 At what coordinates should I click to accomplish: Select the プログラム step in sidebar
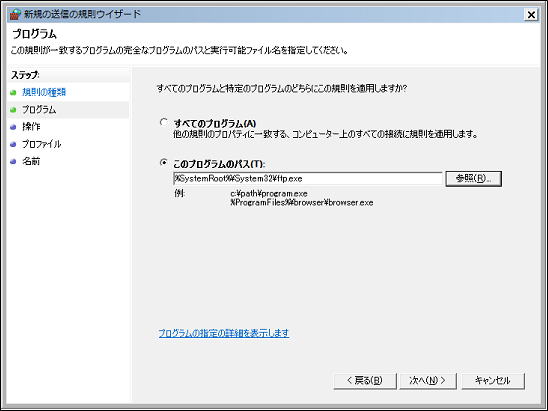39,110
